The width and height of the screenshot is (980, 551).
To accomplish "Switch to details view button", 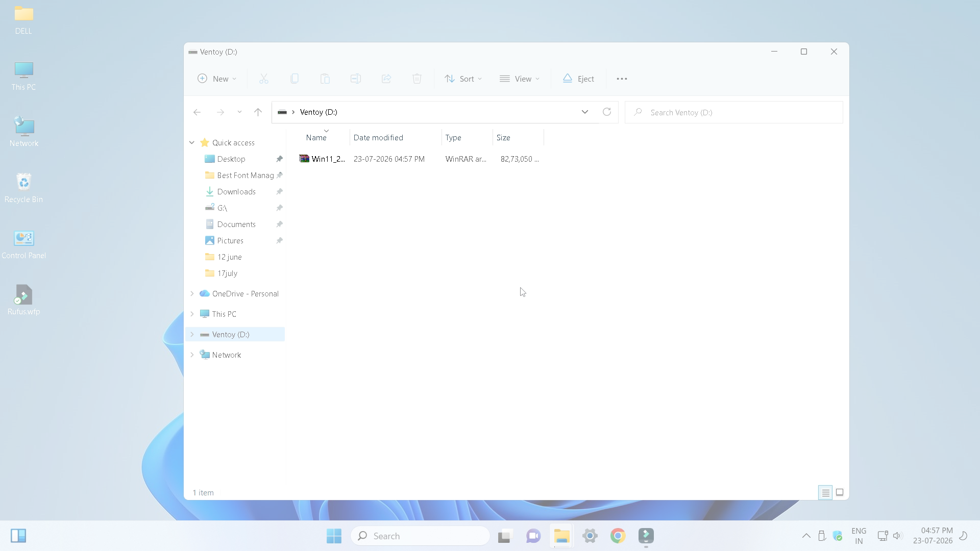I will (x=825, y=493).
